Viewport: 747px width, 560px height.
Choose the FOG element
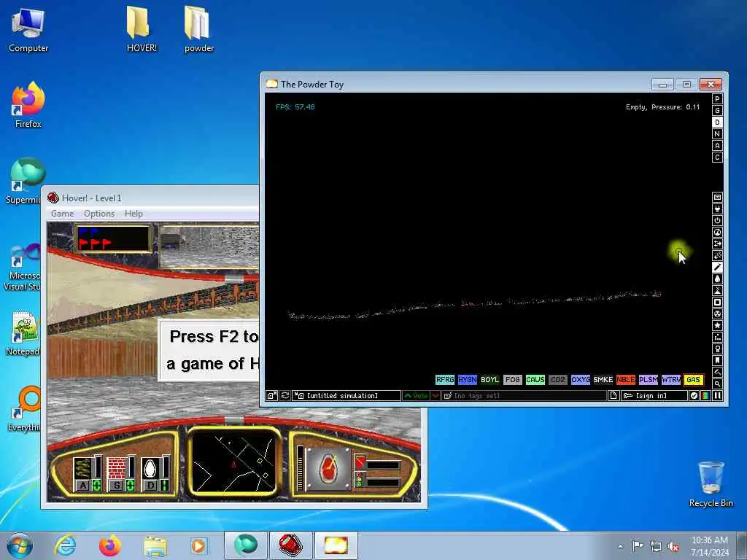point(513,379)
